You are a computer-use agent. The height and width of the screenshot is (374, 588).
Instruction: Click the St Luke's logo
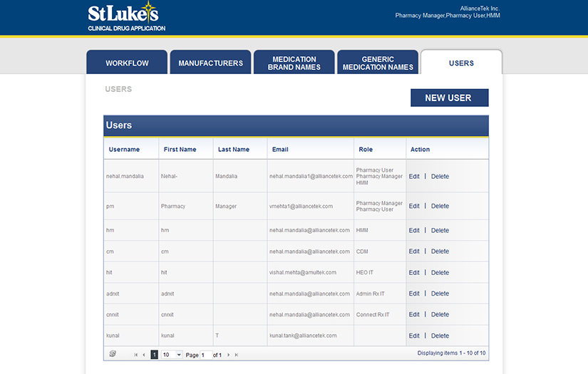click(x=126, y=16)
